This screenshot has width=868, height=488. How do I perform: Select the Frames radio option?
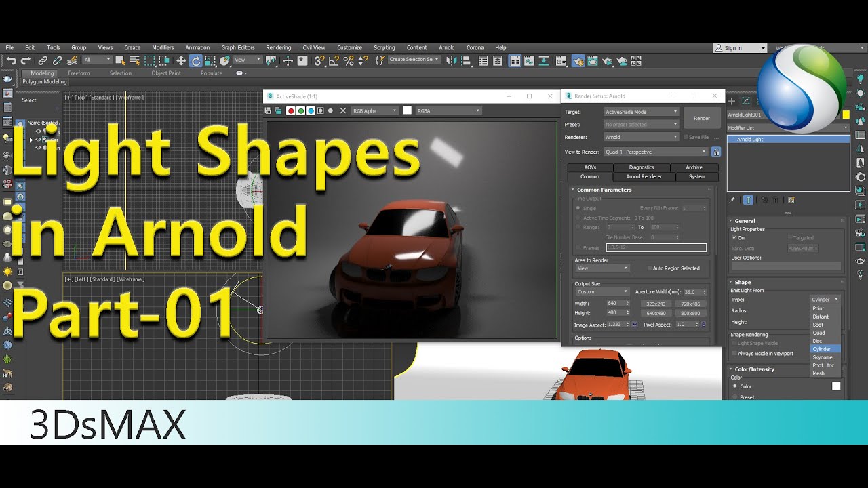[x=578, y=248]
